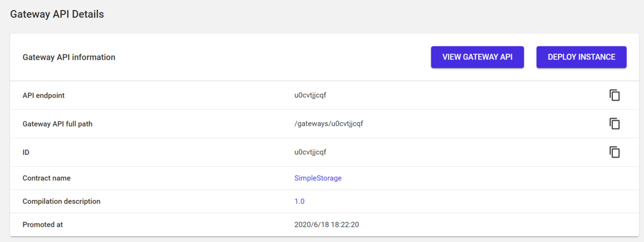Copy the ID value
The image size is (644, 242).
pyautogui.click(x=614, y=152)
